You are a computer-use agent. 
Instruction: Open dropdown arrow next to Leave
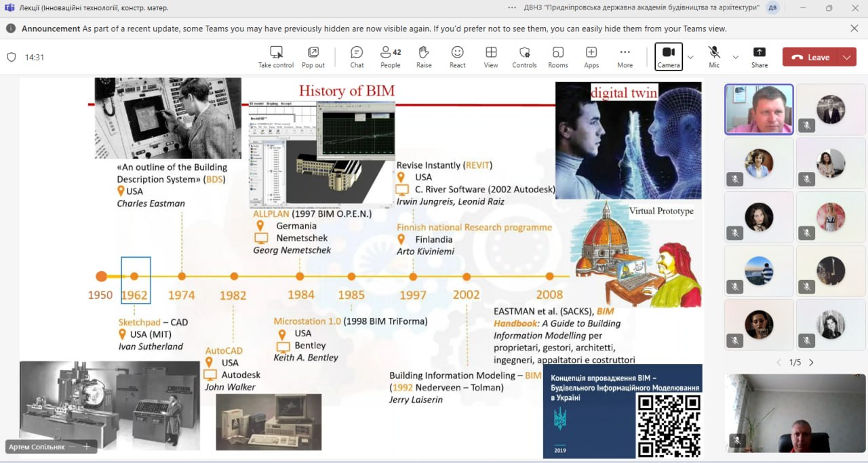847,58
